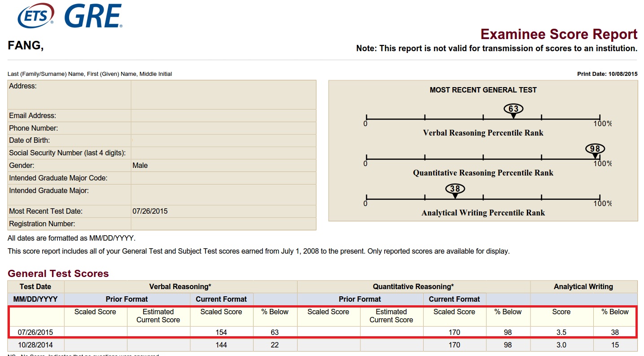Click the GRE logo text
Viewport: 644px width, 356px height.
(x=93, y=16)
